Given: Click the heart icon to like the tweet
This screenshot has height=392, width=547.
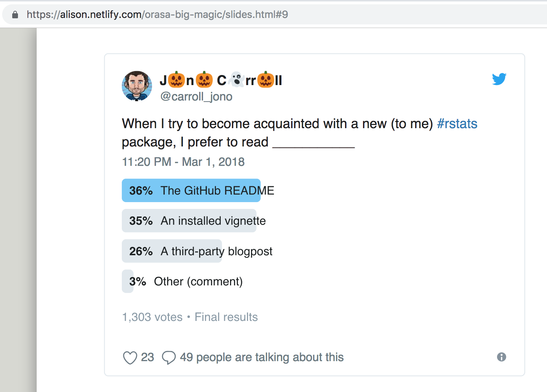Looking at the screenshot, I should coord(130,358).
